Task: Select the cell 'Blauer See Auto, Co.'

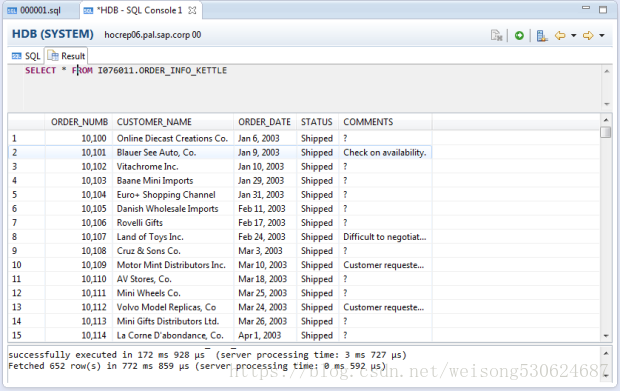Action: [173, 153]
